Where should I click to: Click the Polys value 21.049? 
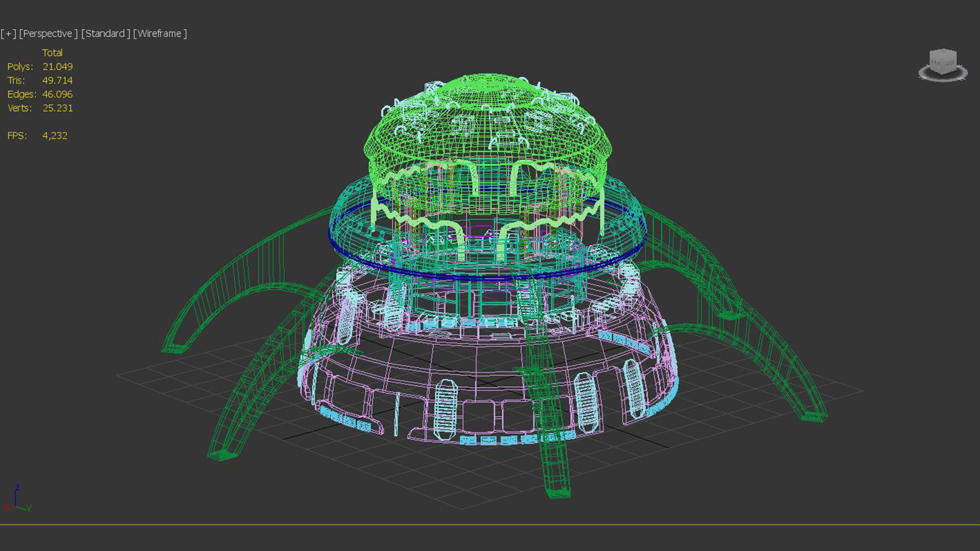pos(57,67)
